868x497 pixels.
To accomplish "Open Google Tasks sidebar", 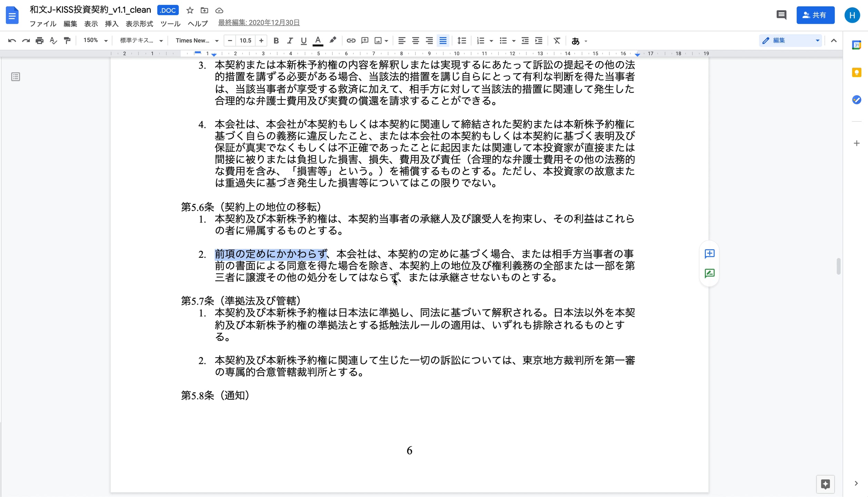I will click(x=857, y=100).
